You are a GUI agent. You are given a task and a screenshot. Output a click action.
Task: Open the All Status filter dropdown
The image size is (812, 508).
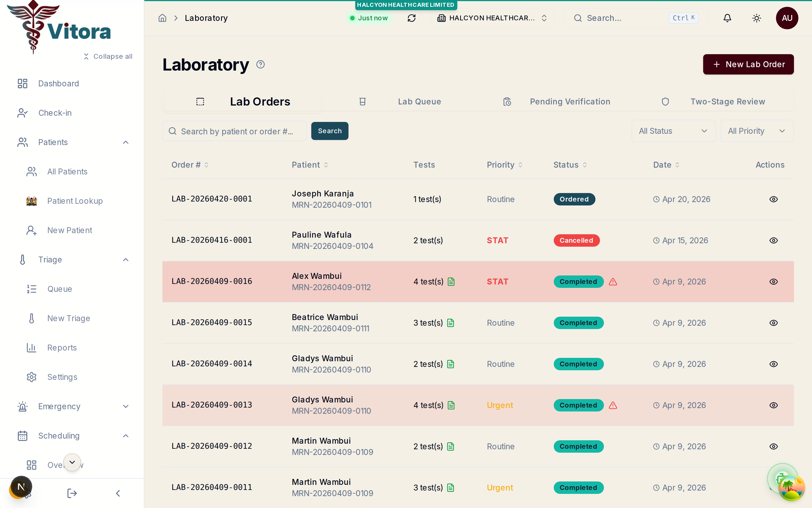pyautogui.click(x=673, y=131)
